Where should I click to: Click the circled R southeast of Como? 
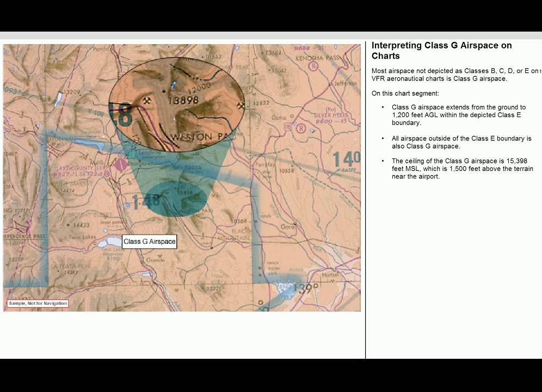(x=301, y=128)
